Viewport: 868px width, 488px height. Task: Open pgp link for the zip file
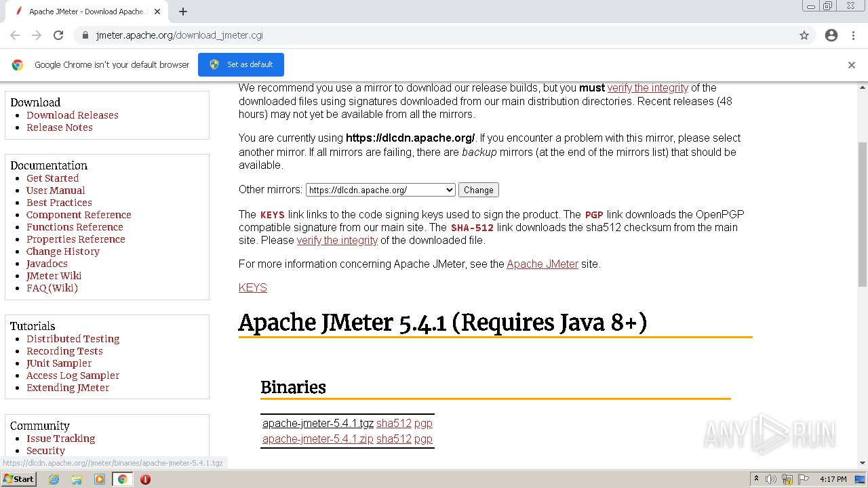(x=423, y=439)
